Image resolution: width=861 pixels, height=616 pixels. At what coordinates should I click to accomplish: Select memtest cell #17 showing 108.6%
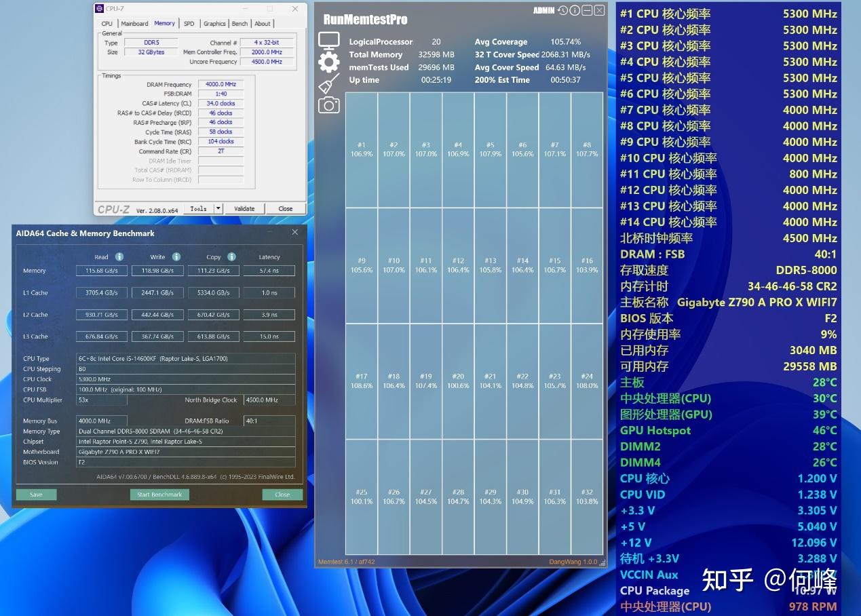tap(362, 381)
